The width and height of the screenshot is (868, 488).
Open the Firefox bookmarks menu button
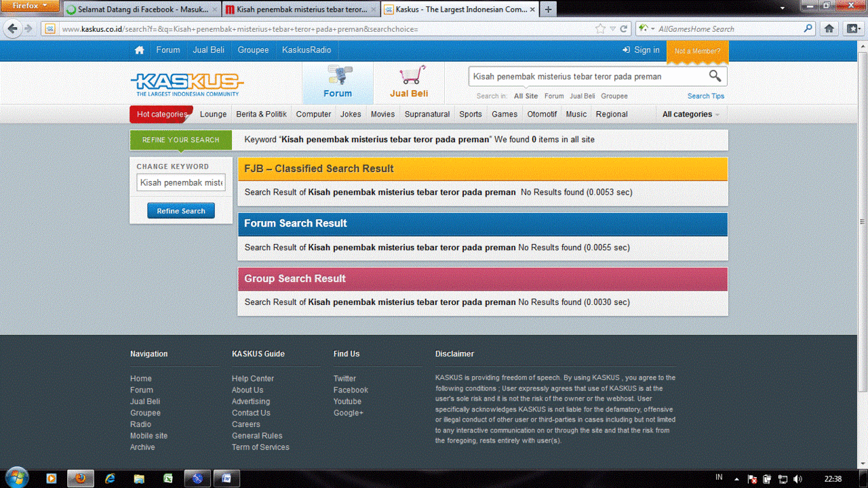click(852, 28)
